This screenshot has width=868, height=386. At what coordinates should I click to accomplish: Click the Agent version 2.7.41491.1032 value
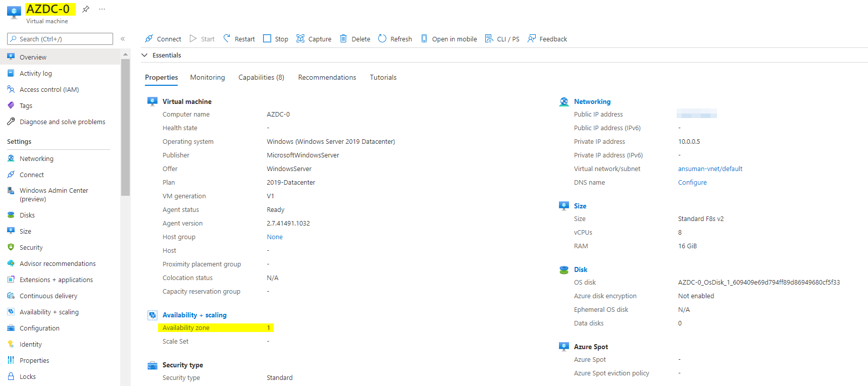pyautogui.click(x=288, y=224)
